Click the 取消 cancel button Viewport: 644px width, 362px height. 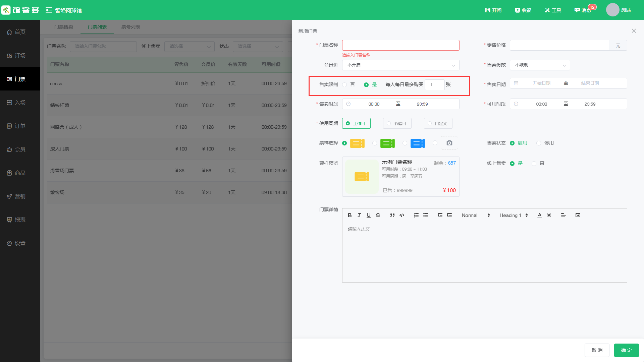point(597,350)
